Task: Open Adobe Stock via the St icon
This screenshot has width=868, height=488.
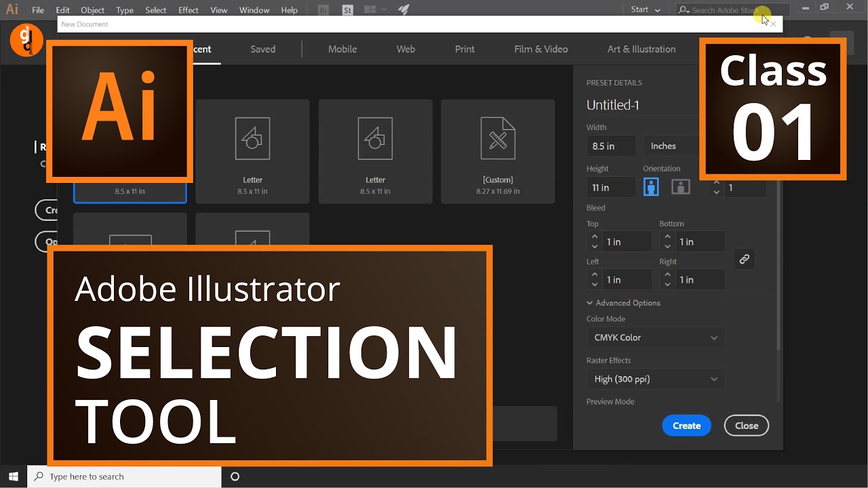Action: click(x=348, y=10)
